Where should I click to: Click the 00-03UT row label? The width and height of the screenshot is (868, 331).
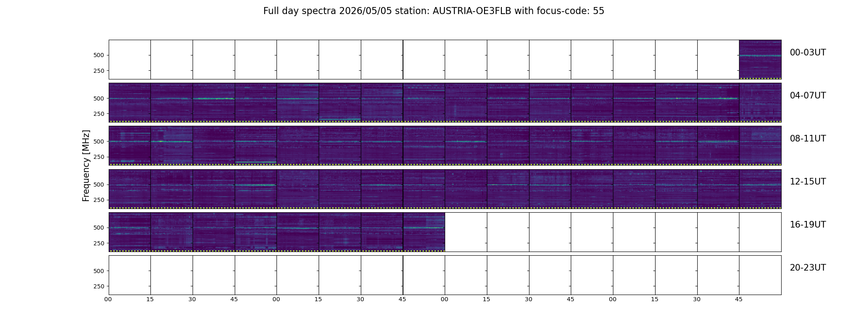808,53
